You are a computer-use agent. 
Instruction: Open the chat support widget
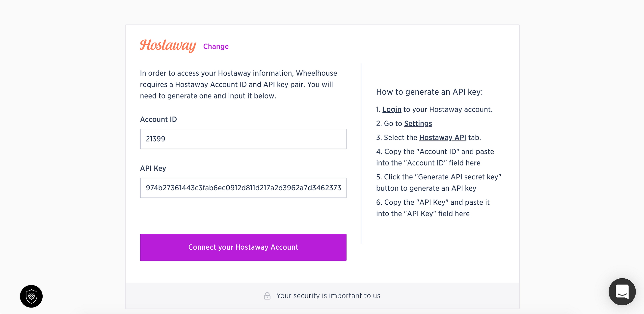(622, 291)
